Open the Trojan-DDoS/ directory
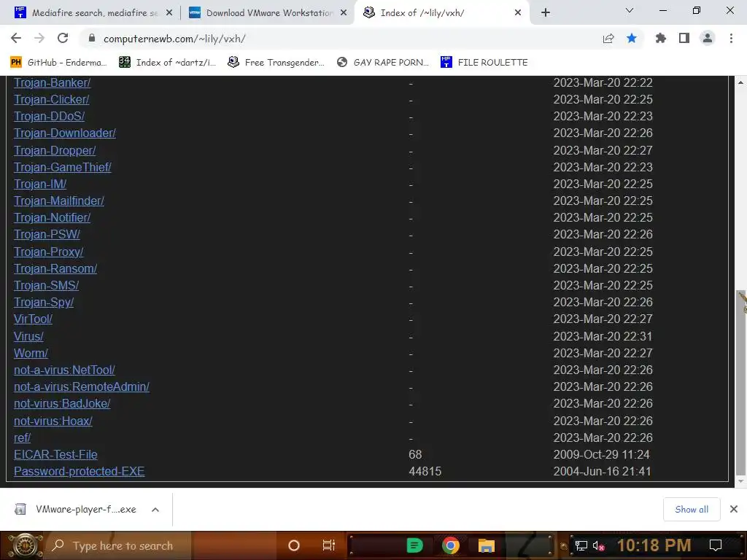Viewport: 747px width, 560px height. point(49,116)
